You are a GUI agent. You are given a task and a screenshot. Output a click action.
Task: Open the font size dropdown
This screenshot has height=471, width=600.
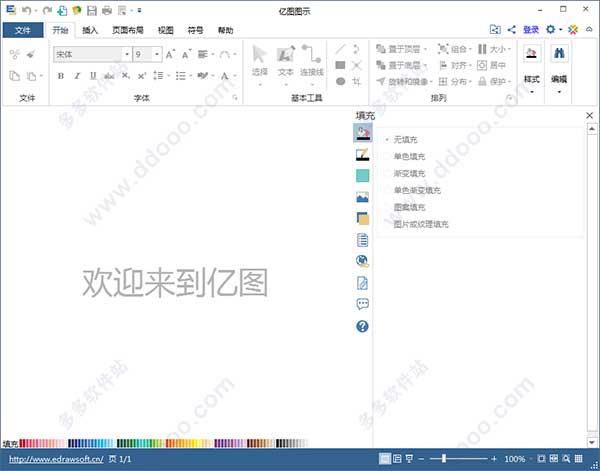(x=157, y=54)
